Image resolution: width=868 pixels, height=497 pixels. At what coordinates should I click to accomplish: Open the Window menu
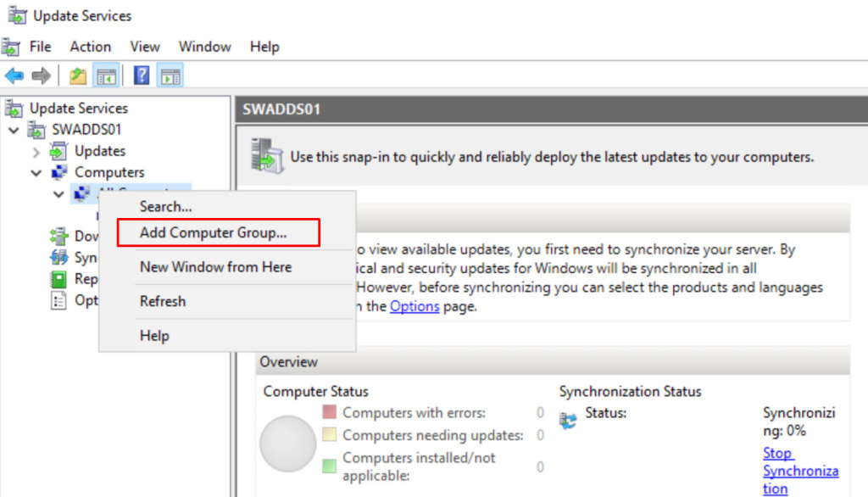205,47
